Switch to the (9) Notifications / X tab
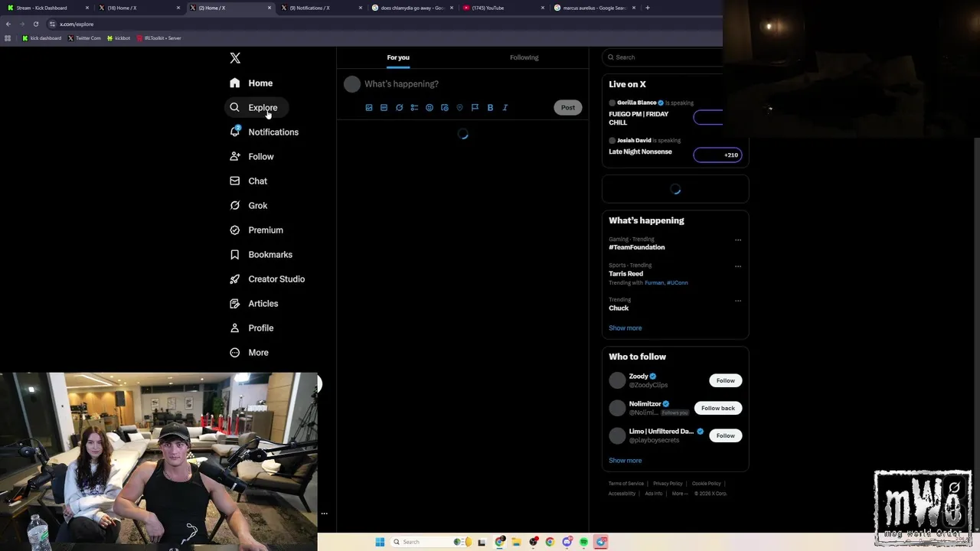Screen dimensions: 980x551 [x=322, y=8]
